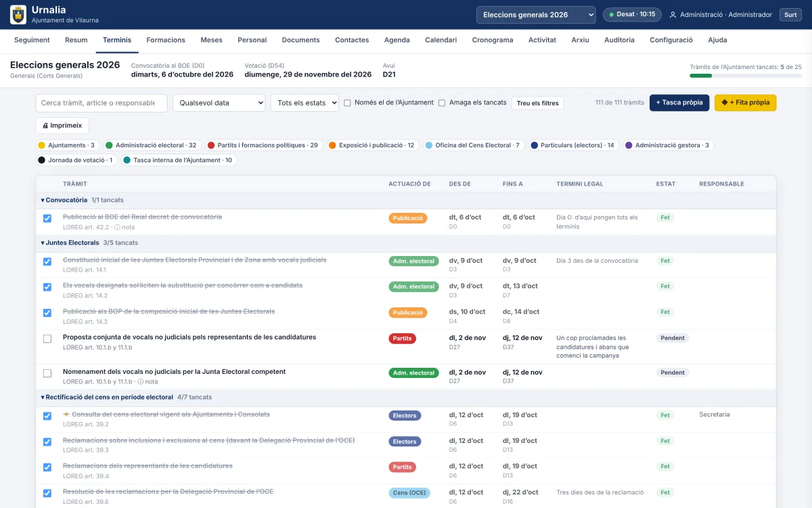Open the Qualsevol data dropdown
The image size is (812, 508).
(x=219, y=103)
